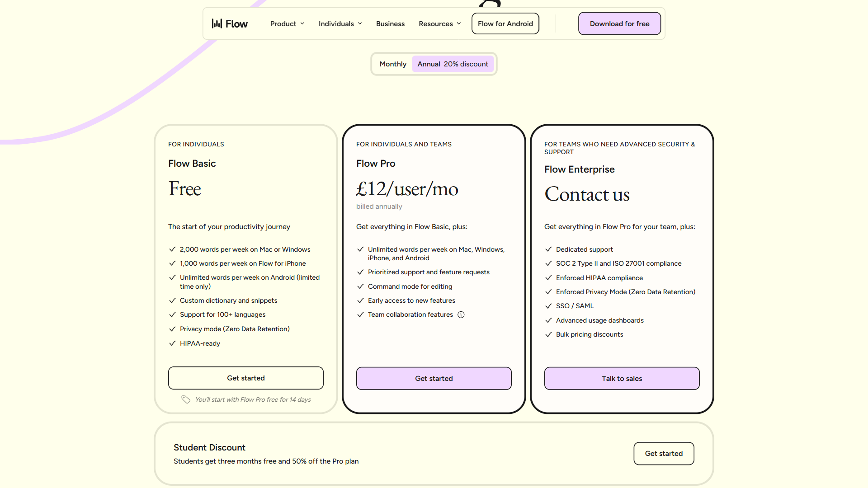The width and height of the screenshot is (868, 488).
Task: Get started with Flow Basic
Action: pyautogui.click(x=246, y=378)
